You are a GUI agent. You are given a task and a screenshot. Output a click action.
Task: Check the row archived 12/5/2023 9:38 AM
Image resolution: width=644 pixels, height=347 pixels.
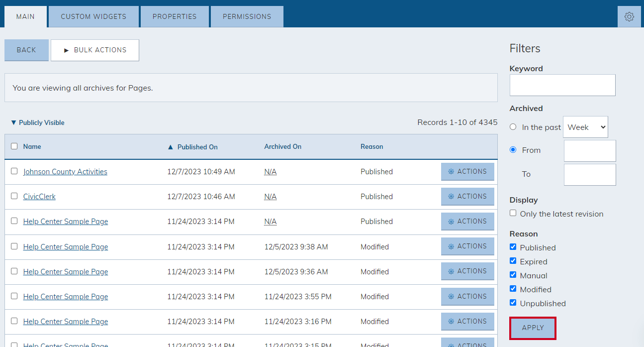coord(14,246)
